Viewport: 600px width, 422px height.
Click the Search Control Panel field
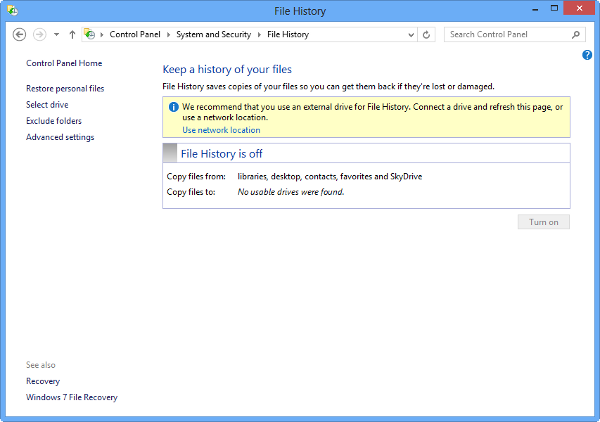pos(506,34)
